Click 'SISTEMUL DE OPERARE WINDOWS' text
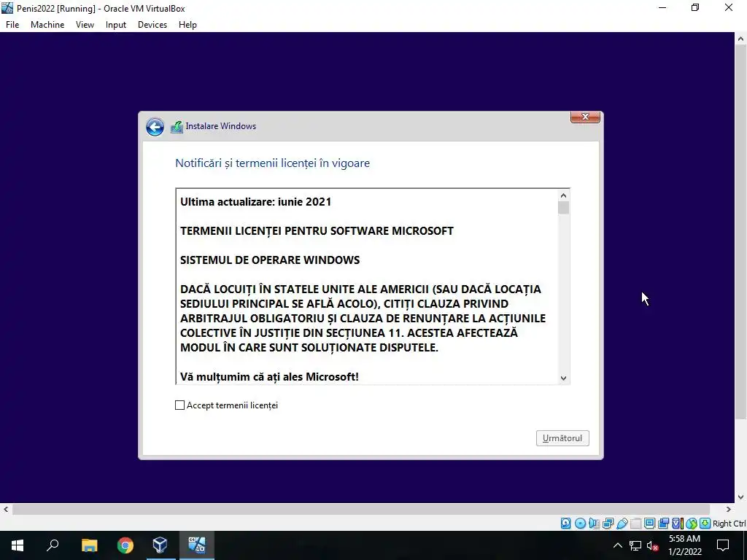The width and height of the screenshot is (747, 560). click(270, 260)
